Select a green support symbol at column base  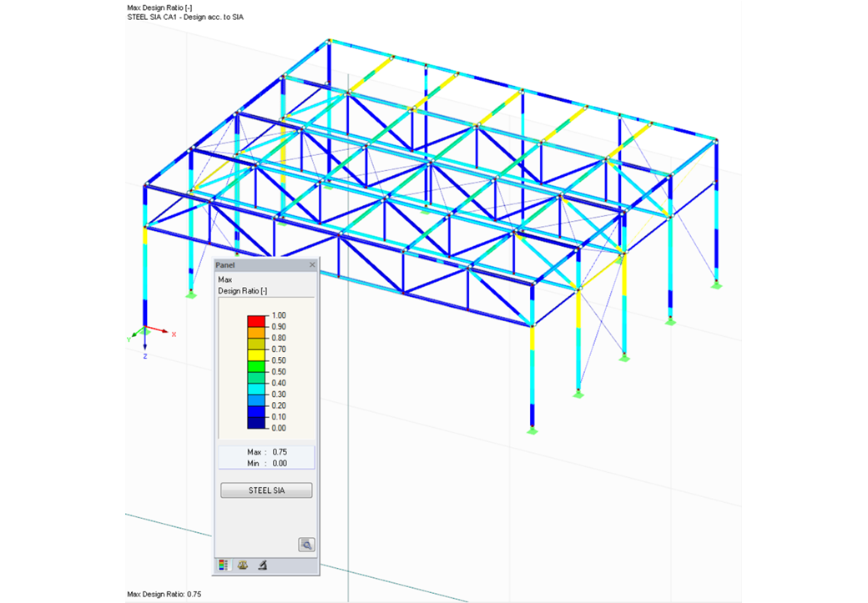click(532, 432)
